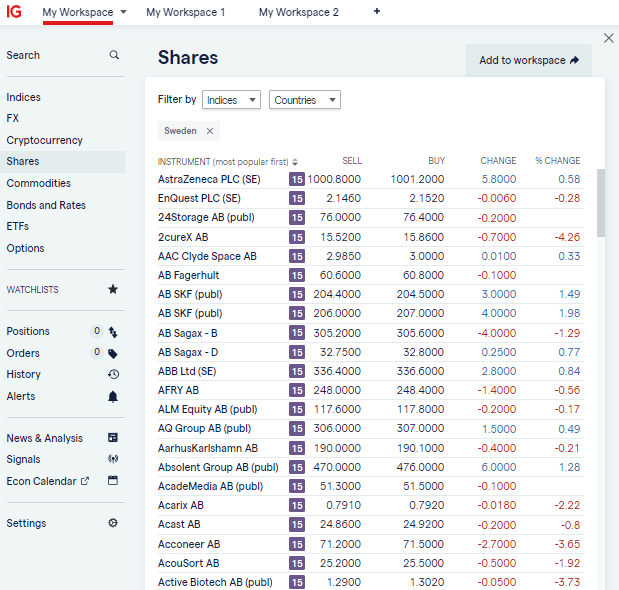Click the 15 badge beside ABB Ltd (SE)
Screen dimensions: 619x590
[297, 371]
